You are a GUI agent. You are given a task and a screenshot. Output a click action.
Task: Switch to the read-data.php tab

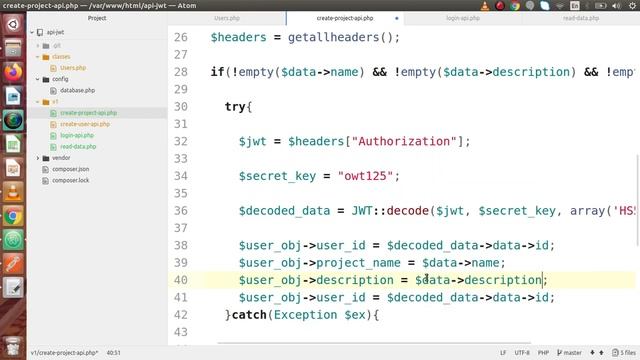[581, 18]
